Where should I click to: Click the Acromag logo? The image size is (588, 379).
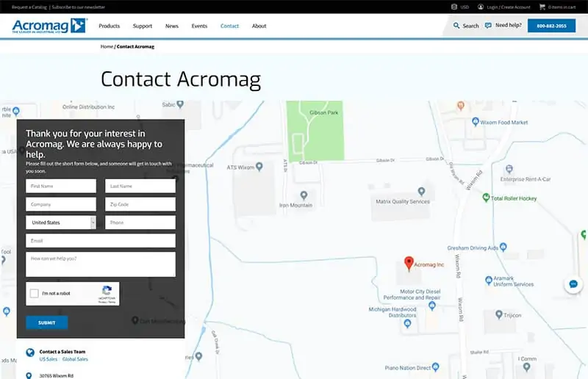click(x=49, y=26)
